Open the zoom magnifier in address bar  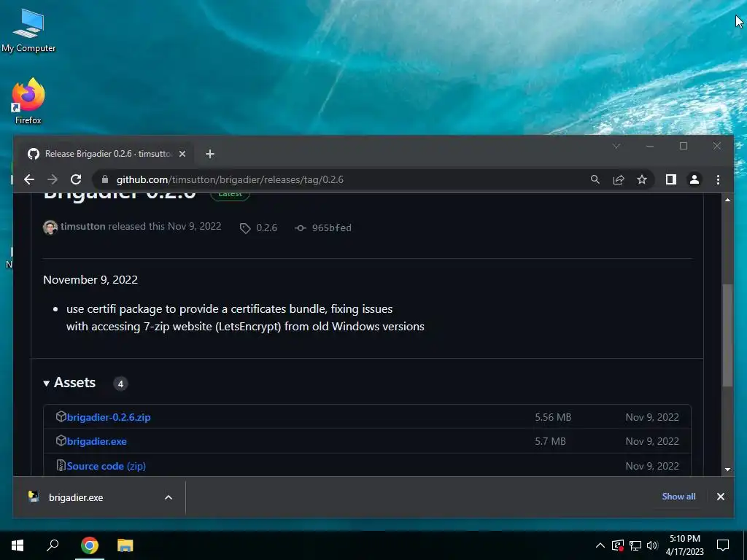pos(595,179)
